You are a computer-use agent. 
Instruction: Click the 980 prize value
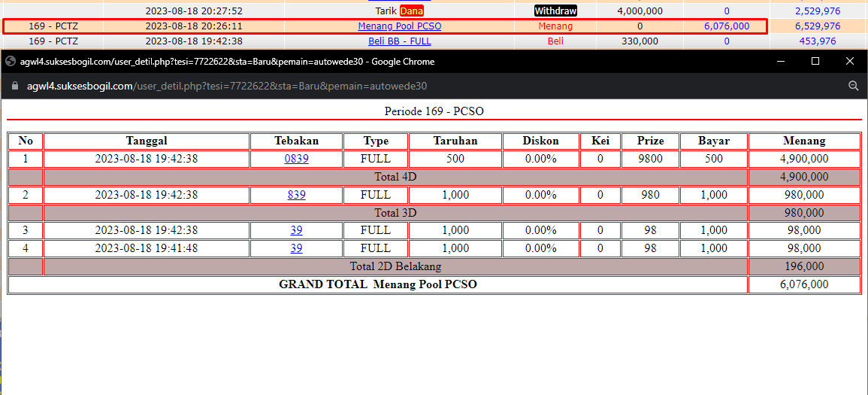(x=651, y=195)
